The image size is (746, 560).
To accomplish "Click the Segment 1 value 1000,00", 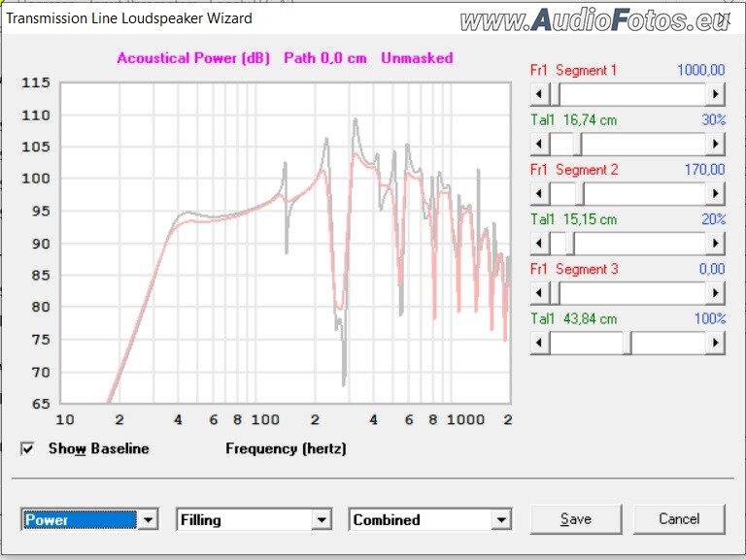I will pos(700,70).
